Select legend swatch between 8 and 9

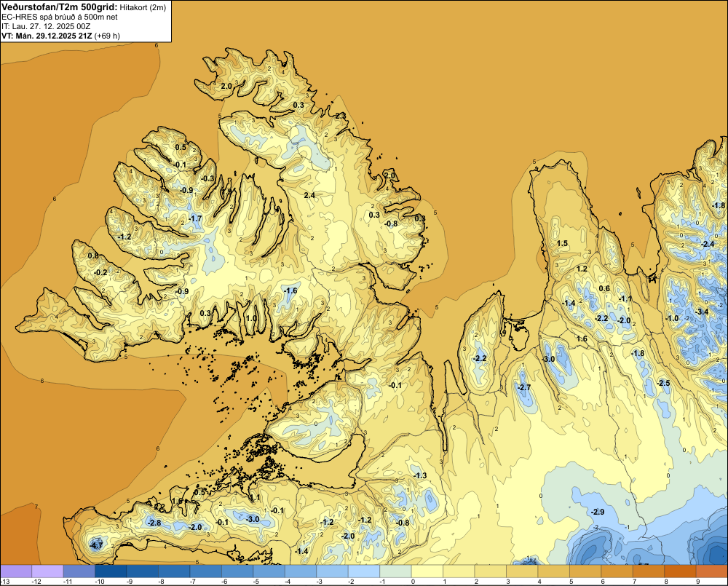[680, 571]
